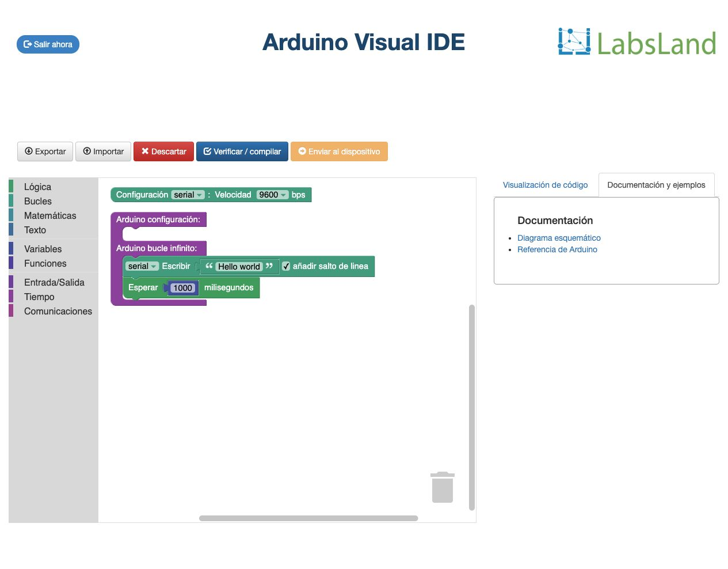Select the Arduino bucle infinito block label
Image resolution: width=728 pixels, height=569 pixels.
point(157,248)
